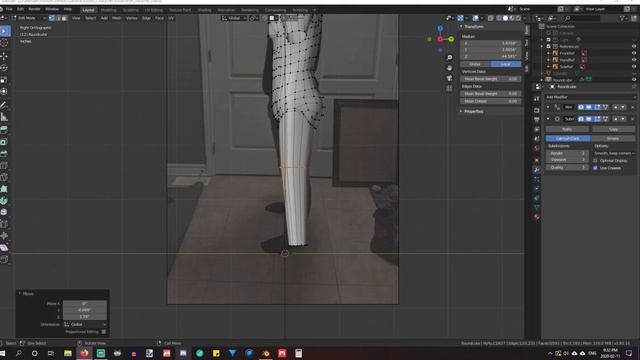Hide HandRef in the outliner
Viewport: 640px width, 360px height.
click(634, 60)
